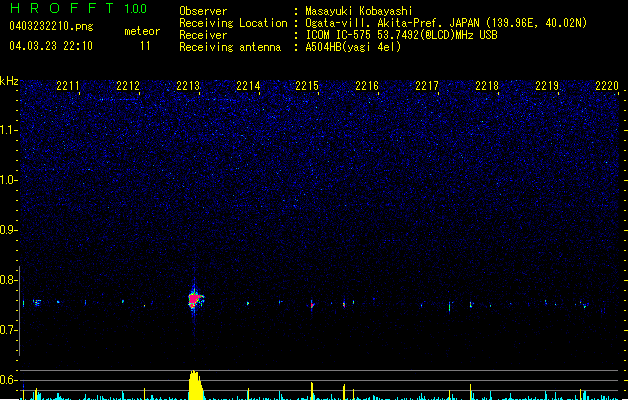Click the bright meteor echo near 2213
The image size is (629, 400).
click(193, 299)
